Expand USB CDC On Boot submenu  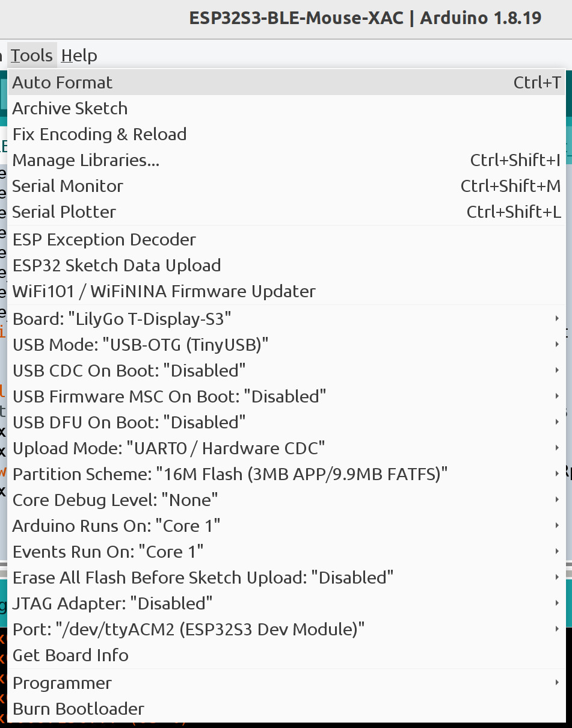click(286, 371)
